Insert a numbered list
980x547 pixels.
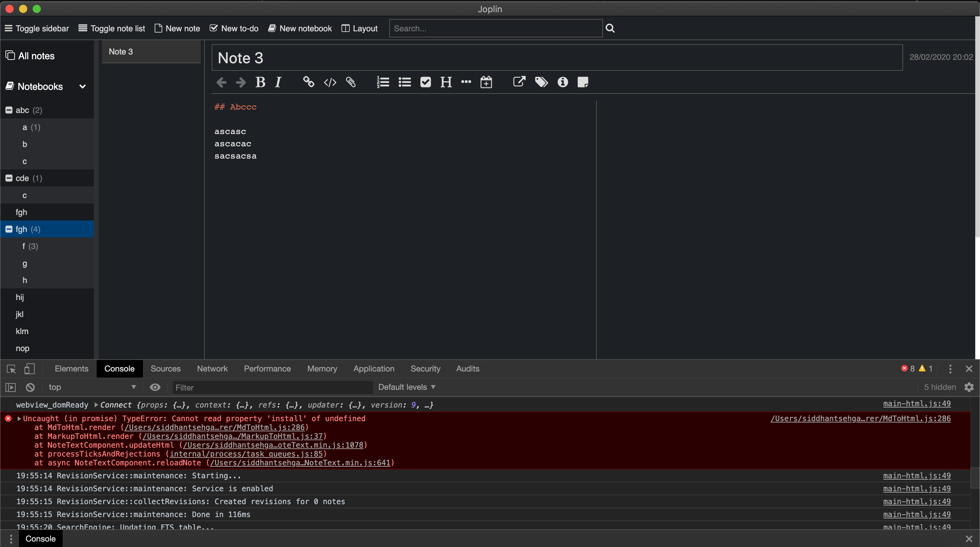pyautogui.click(x=383, y=82)
